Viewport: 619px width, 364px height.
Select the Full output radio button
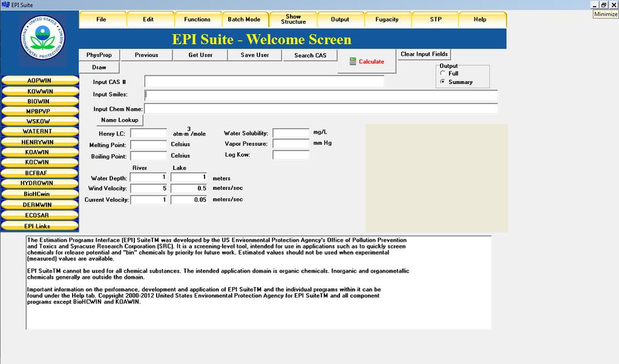442,73
